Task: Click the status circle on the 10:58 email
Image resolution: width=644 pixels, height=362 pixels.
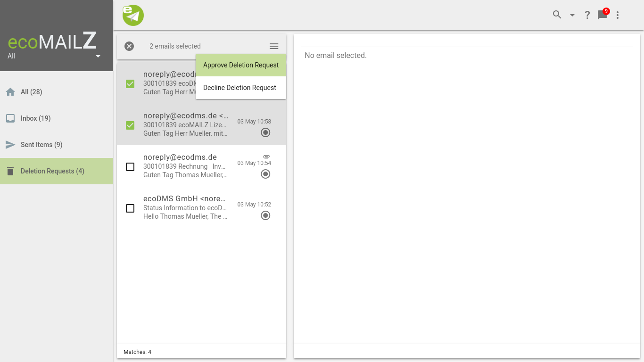Action: point(265,132)
